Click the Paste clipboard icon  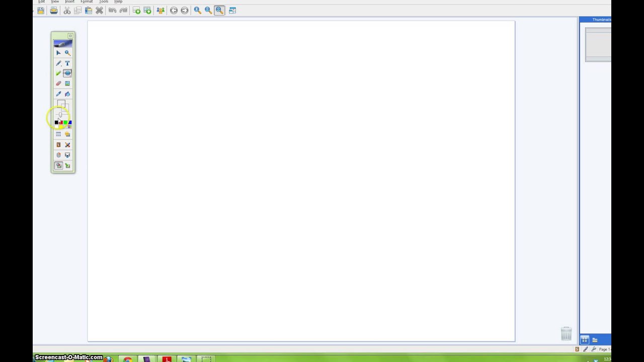pyautogui.click(x=89, y=10)
